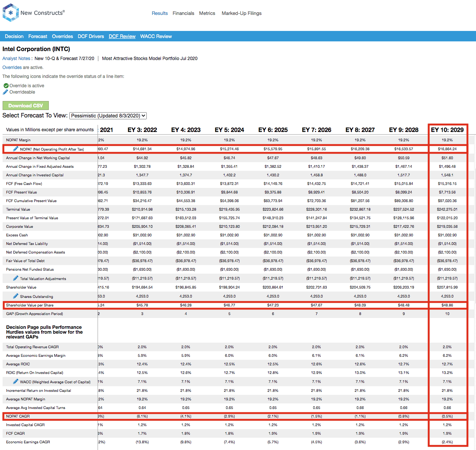Click the 'Total Operating Revenue CAGR' row label

click(x=32, y=347)
